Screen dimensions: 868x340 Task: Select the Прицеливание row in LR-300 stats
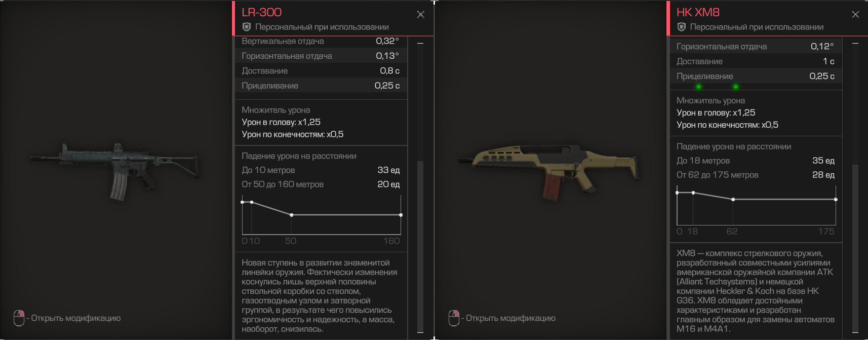(x=321, y=86)
